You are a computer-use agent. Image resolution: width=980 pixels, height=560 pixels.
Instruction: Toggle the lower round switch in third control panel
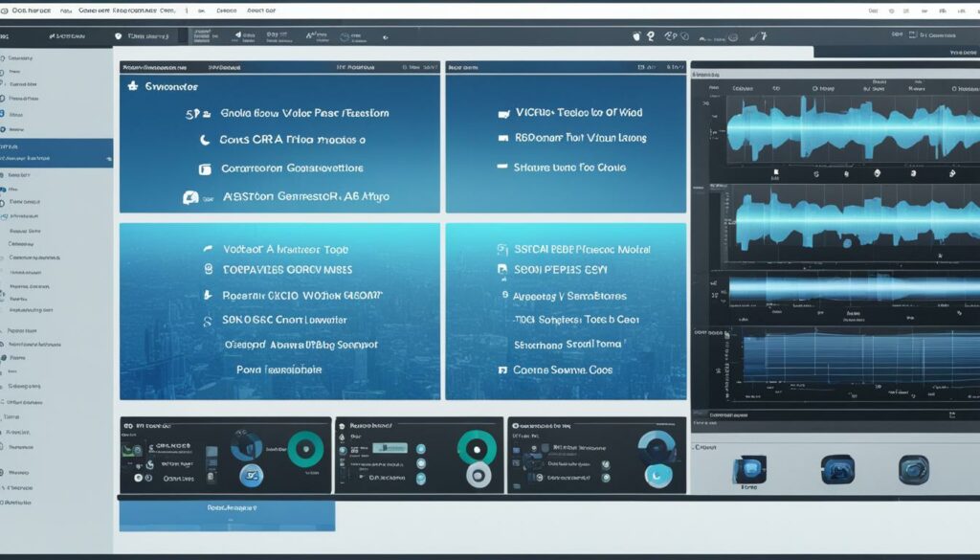tap(605, 478)
